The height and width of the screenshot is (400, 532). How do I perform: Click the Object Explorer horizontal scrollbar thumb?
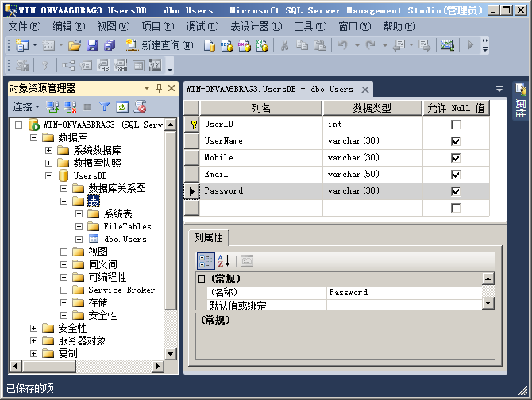pos(49,366)
